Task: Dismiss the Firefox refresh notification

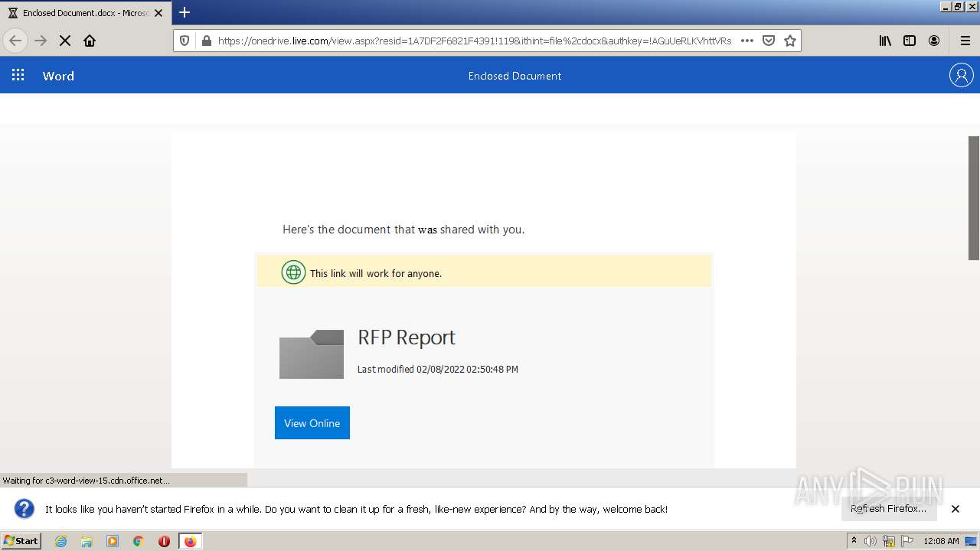Action: coord(955,508)
